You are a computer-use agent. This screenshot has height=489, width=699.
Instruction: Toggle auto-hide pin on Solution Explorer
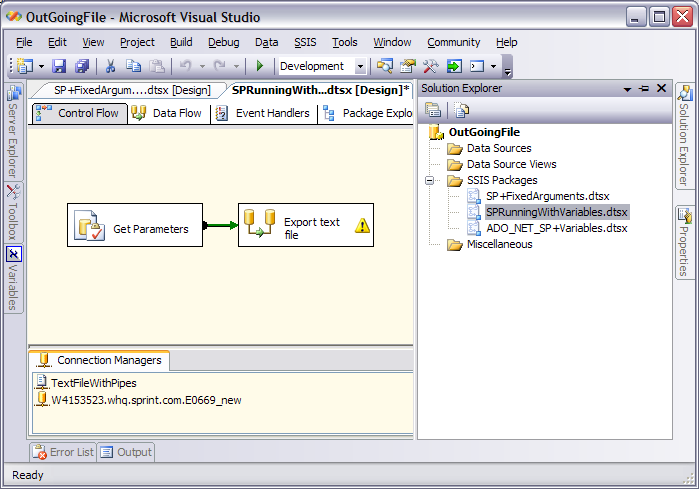[x=643, y=88]
